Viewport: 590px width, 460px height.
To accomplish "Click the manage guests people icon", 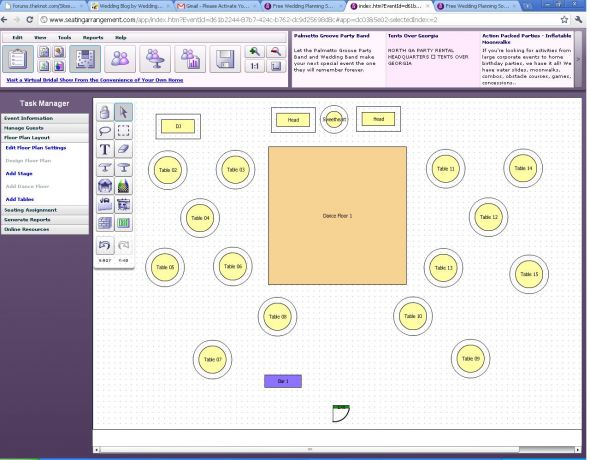I will pos(120,59).
